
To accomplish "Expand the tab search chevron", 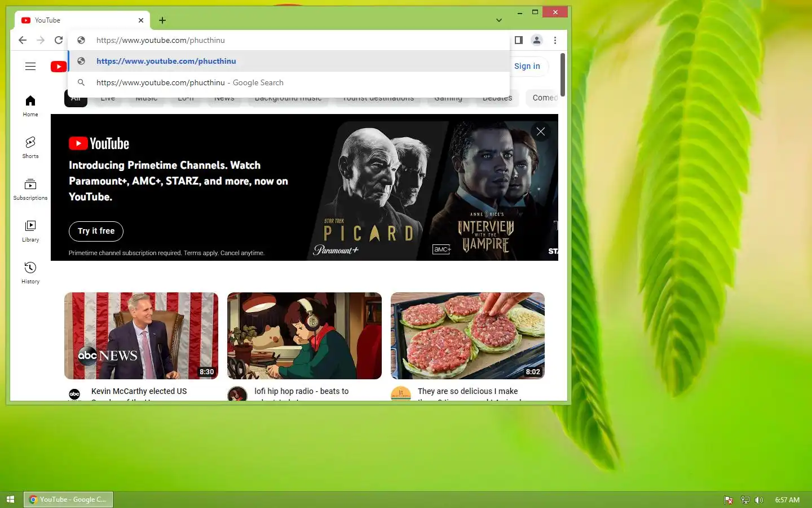I will click(x=499, y=20).
